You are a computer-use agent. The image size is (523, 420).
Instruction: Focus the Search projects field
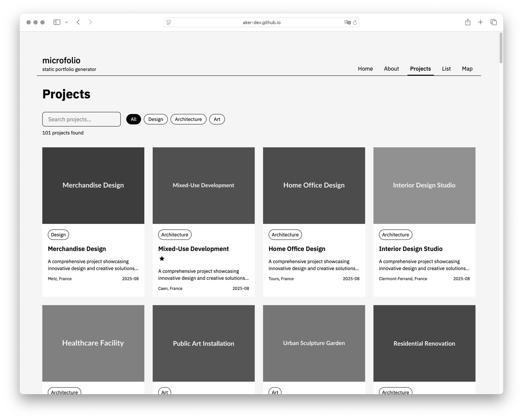81,119
